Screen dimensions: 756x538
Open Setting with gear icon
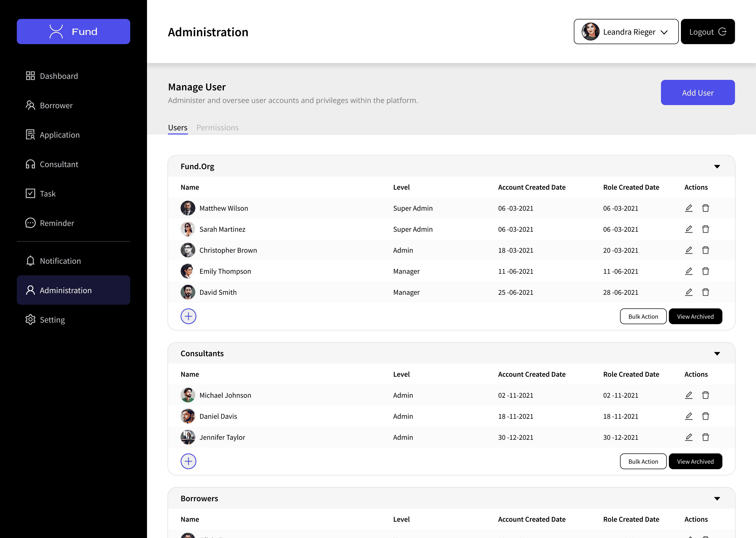tap(30, 320)
